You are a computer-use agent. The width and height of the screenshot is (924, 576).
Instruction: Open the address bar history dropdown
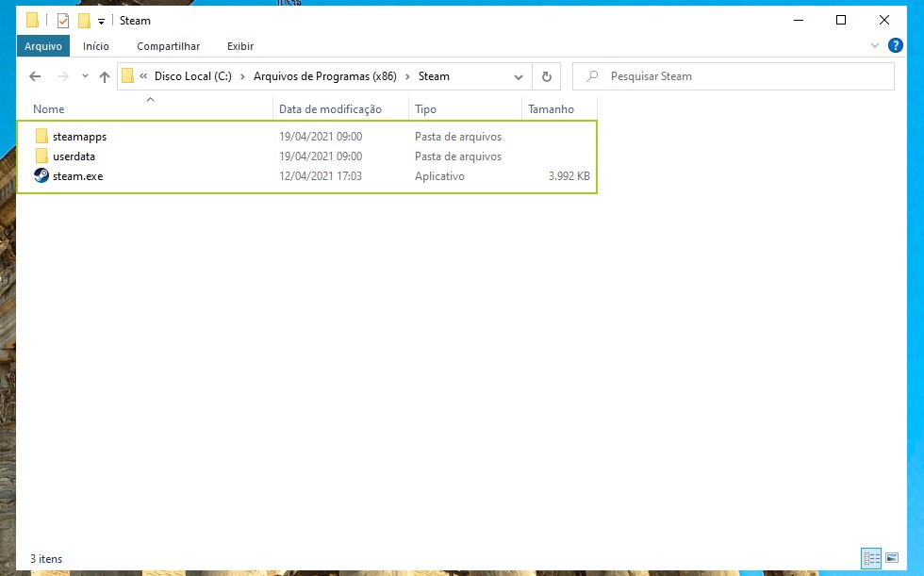pyautogui.click(x=519, y=76)
